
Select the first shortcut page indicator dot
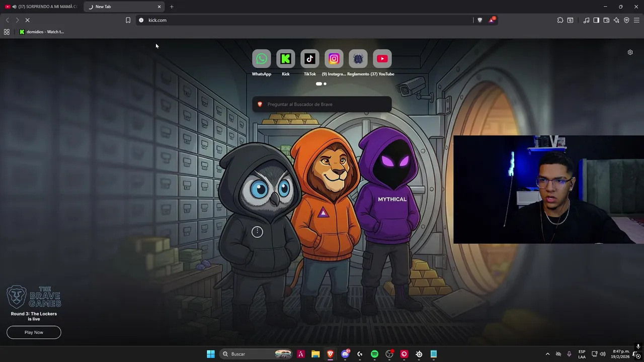318,84
